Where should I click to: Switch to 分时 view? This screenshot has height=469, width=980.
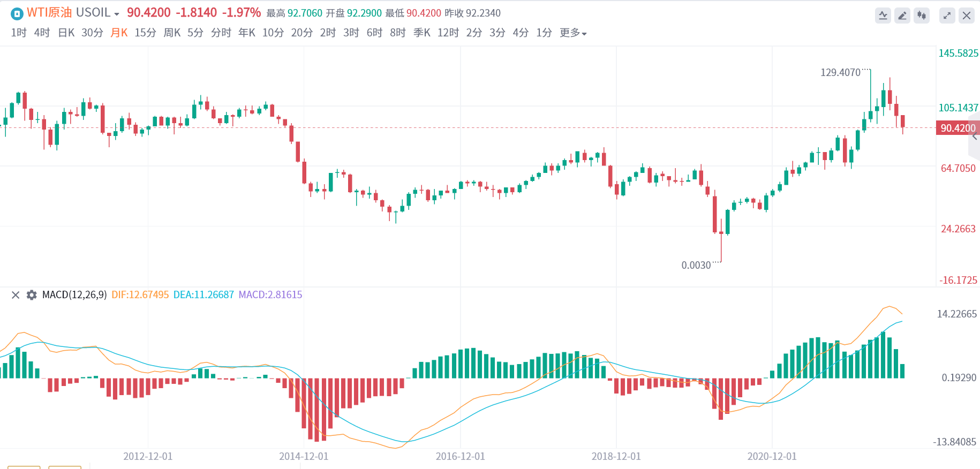221,33
